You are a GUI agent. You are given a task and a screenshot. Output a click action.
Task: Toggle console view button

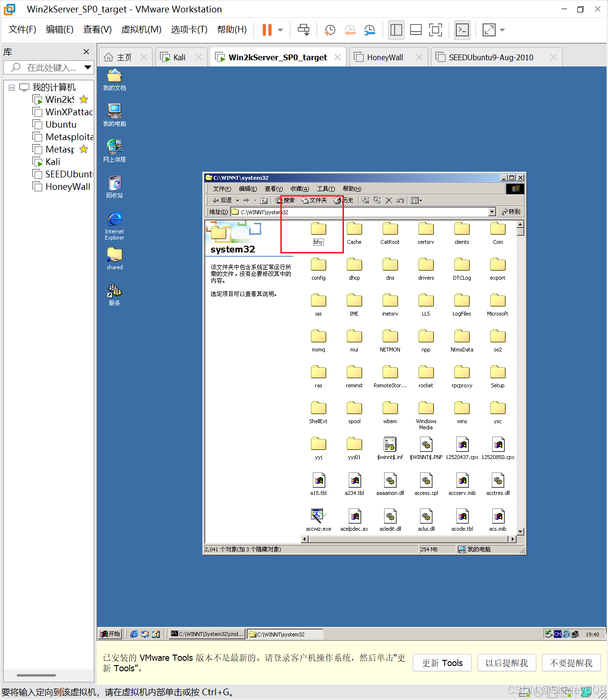tap(462, 30)
